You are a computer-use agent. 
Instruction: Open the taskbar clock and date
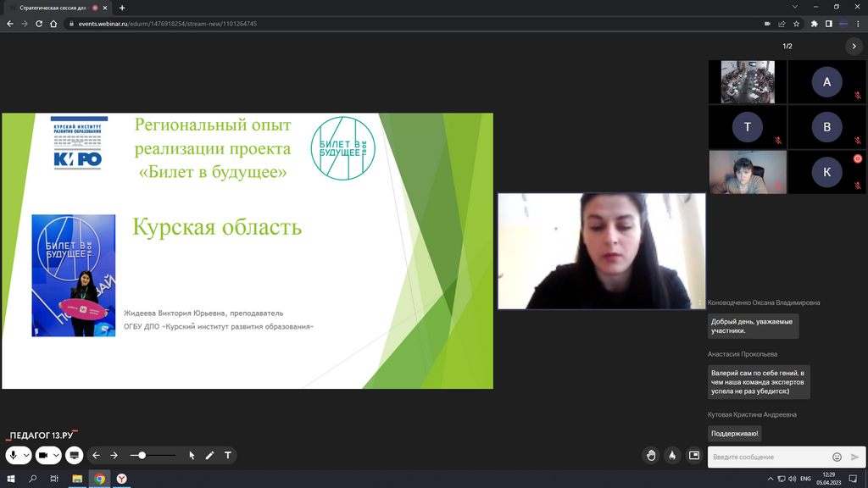click(x=829, y=479)
